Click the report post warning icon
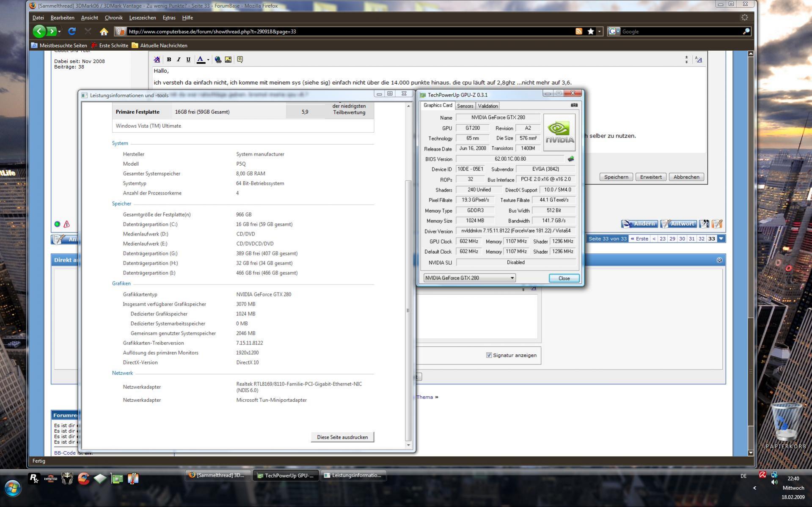812x507 pixels. (66, 224)
